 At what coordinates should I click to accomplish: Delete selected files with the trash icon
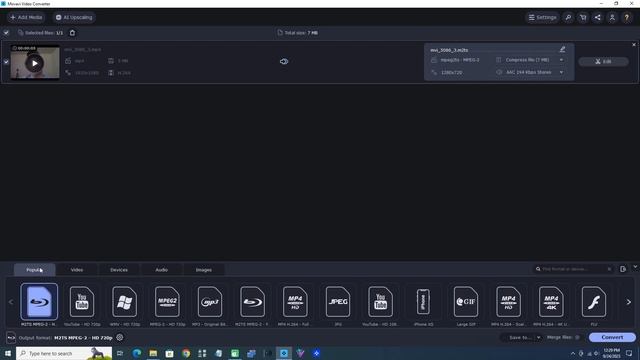point(72,33)
